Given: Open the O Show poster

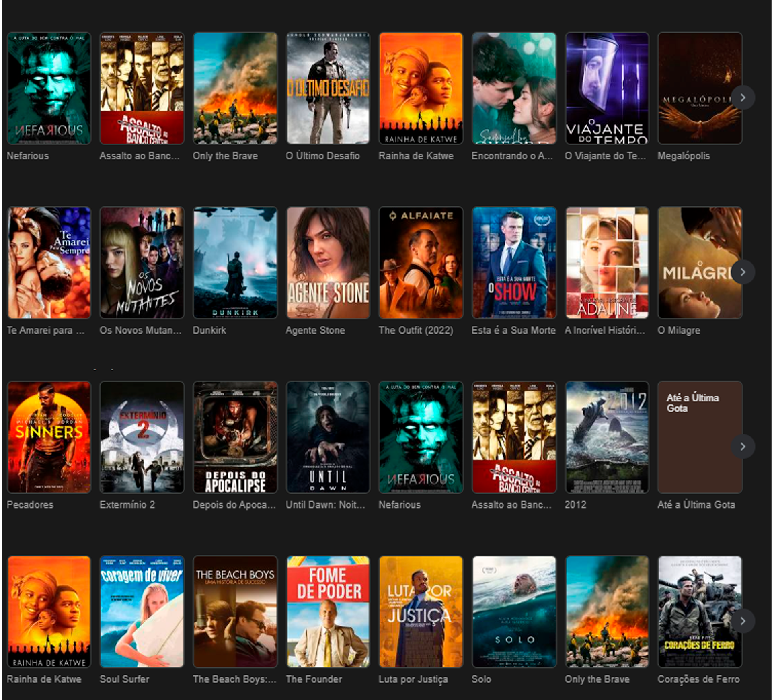Looking at the screenshot, I should click(514, 263).
